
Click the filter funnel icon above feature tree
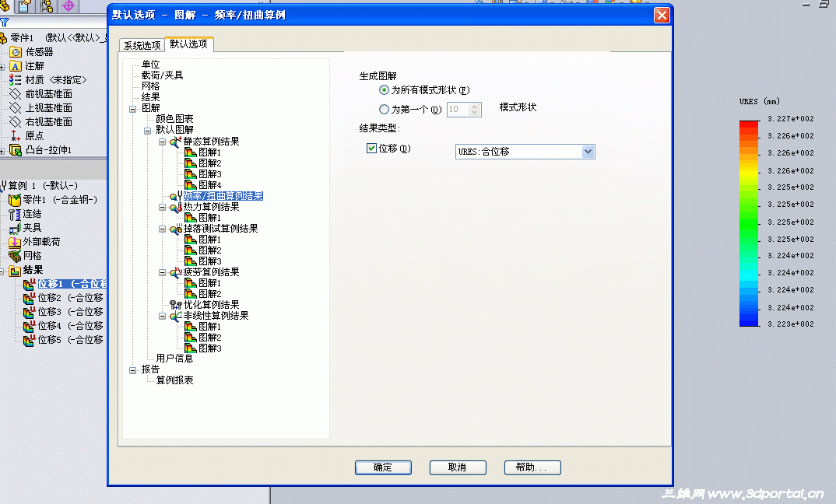[4, 23]
